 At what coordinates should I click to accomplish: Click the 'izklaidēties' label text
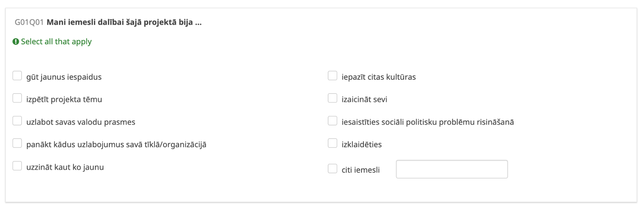point(361,145)
